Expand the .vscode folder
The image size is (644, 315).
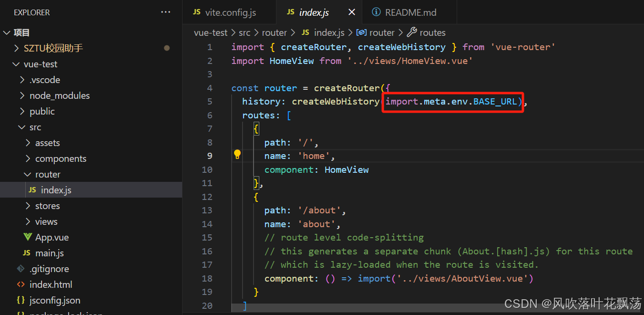(x=22, y=80)
